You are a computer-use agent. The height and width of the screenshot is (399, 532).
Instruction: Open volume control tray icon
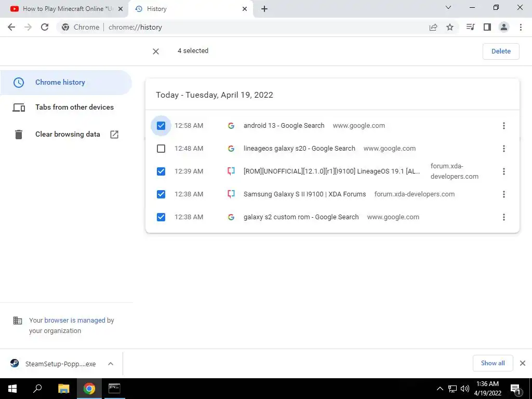[465, 389]
